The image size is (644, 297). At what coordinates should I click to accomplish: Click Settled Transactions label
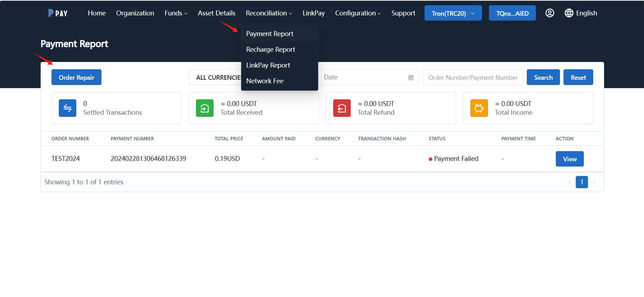click(113, 112)
